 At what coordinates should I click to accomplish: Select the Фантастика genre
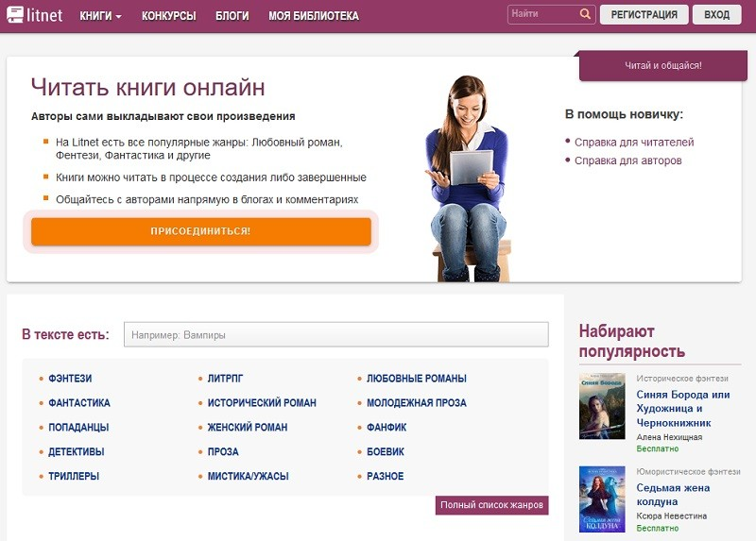79,403
